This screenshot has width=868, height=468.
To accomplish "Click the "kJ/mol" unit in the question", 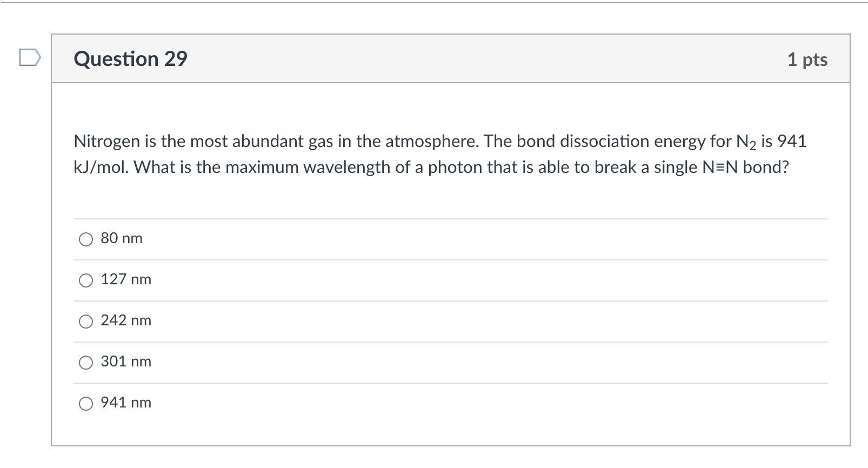I will [101, 168].
